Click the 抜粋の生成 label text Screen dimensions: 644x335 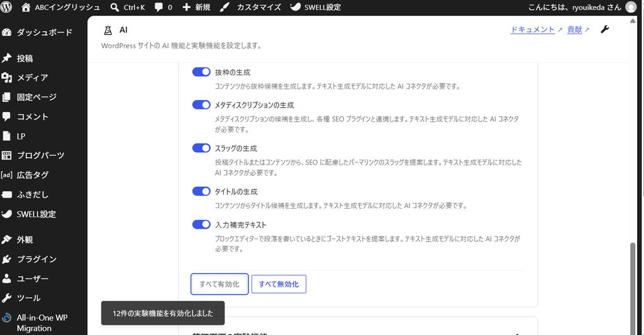[233, 72]
